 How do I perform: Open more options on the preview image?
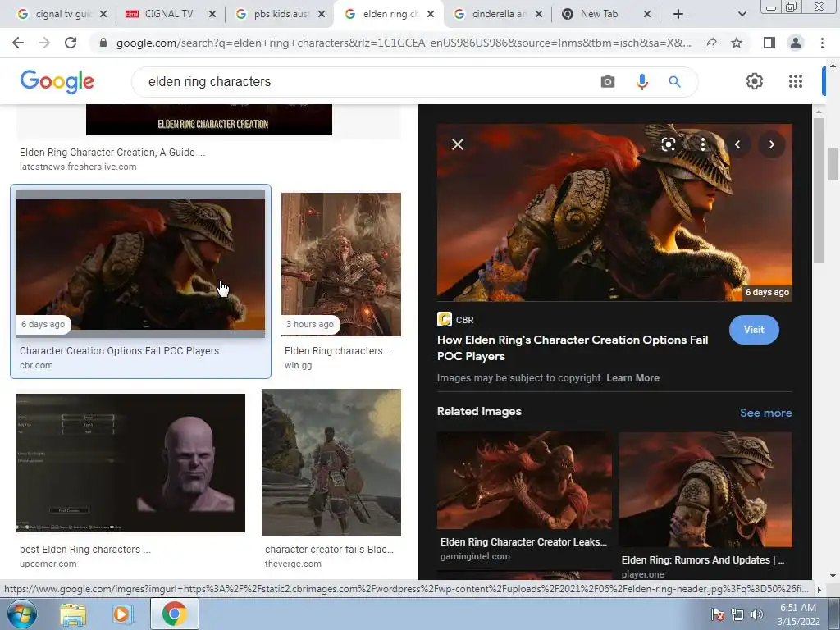click(x=702, y=144)
